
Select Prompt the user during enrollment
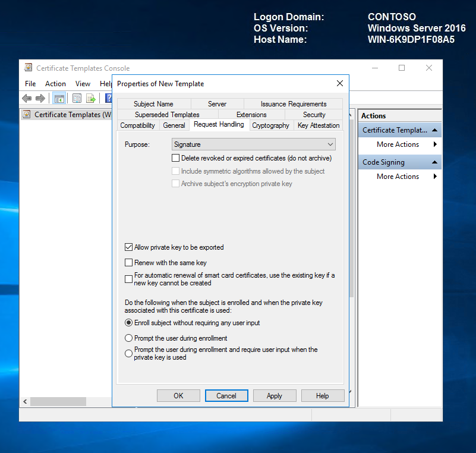(129, 338)
